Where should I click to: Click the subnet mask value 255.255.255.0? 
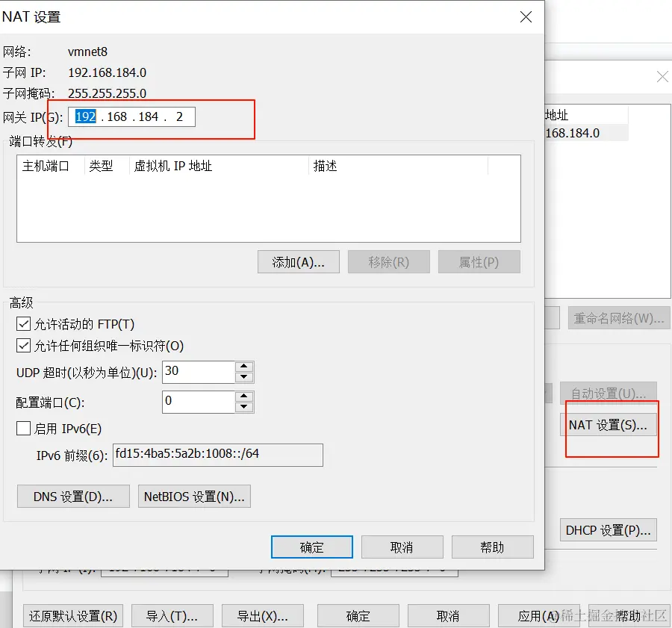(107, 93)
